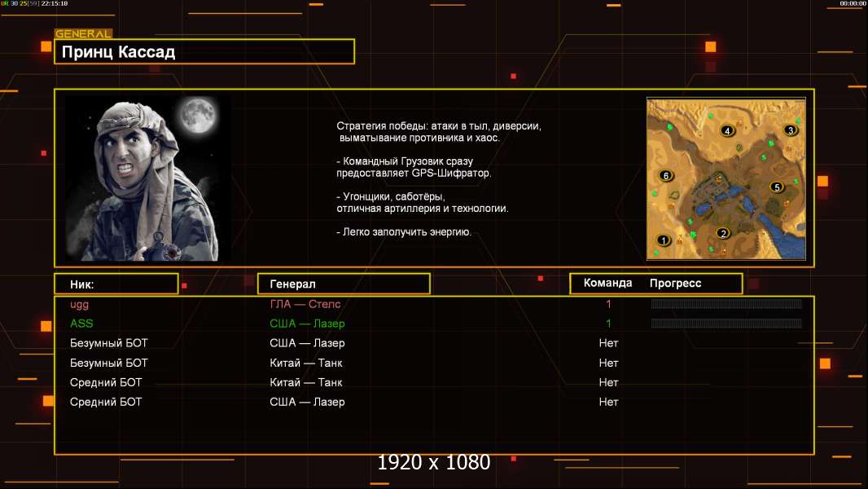Select "Безумный БОТ" in the Китай — Танк row
868x489 pixels.
(x=108, y=363)
